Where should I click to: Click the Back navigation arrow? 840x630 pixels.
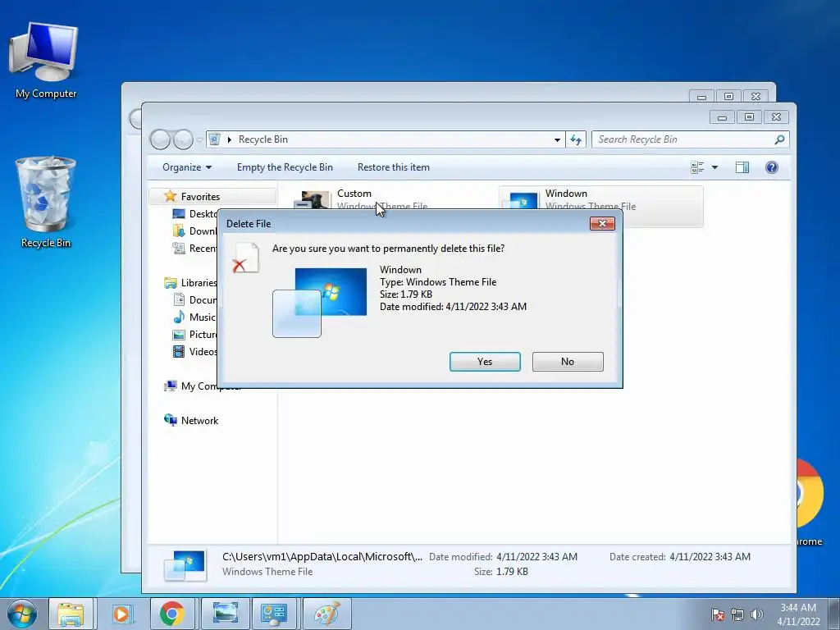click(160, 139)
